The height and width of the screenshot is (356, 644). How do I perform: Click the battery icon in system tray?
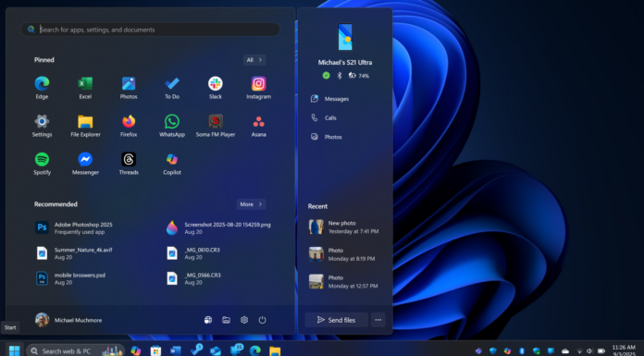[601, 351]
